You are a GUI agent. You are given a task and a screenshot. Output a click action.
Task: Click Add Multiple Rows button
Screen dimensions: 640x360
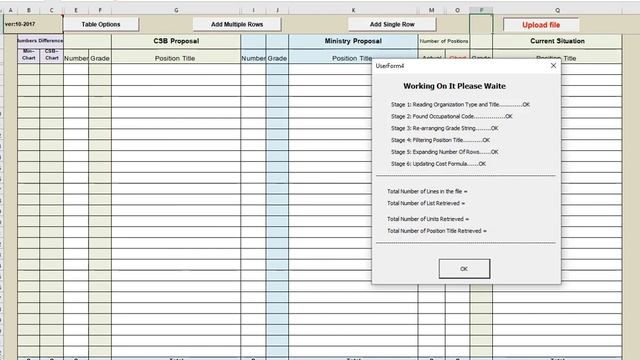point(237,24)
